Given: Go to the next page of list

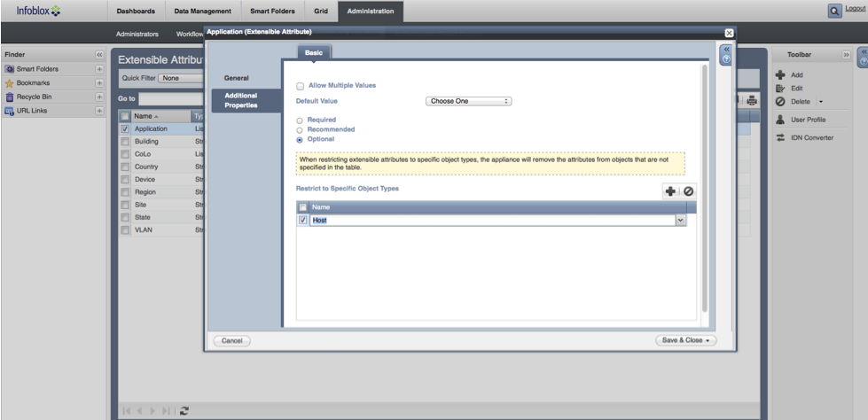Looking at the screenshot, I should coord(152,410).
